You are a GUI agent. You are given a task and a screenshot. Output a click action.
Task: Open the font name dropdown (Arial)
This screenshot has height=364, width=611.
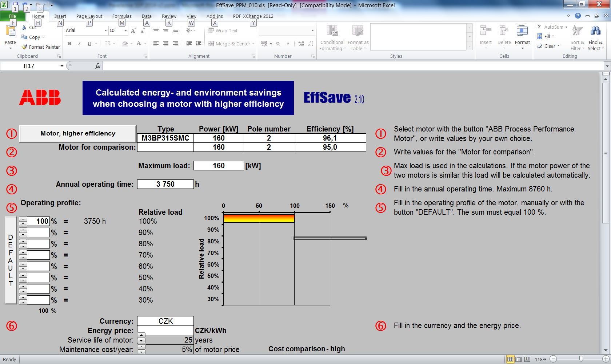click(x=105, y=31)
